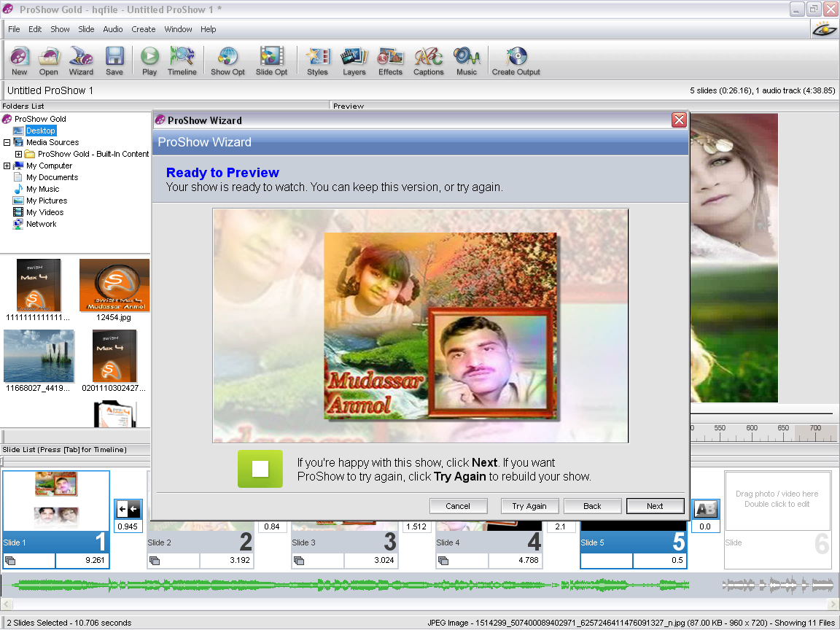Click the slide list horizontal scrollbar left arrow
Image resolution: width=840 pixels, height=630 pixels.
click(7, 604)
